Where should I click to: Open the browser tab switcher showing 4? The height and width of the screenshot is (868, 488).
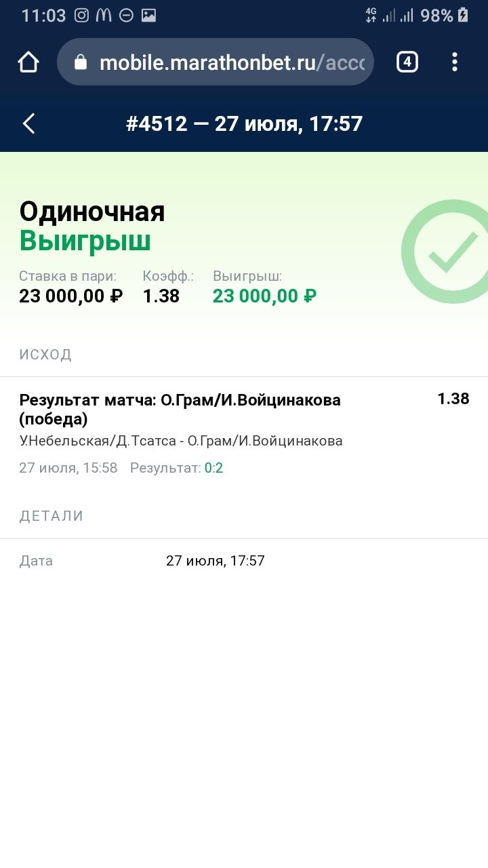tap(407, 62)
